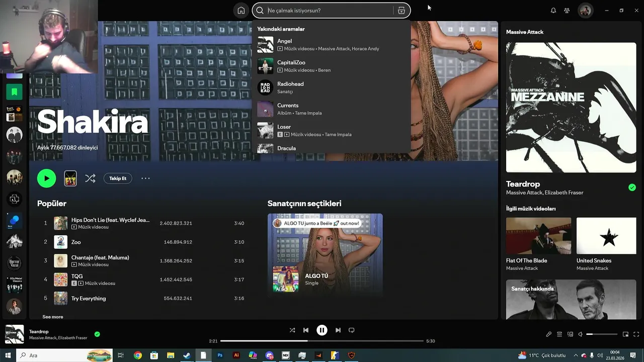Open Photoshop from the taskbar
This screenshot has height=362, width=644.
pyautogui.click(x=220, y=355)
